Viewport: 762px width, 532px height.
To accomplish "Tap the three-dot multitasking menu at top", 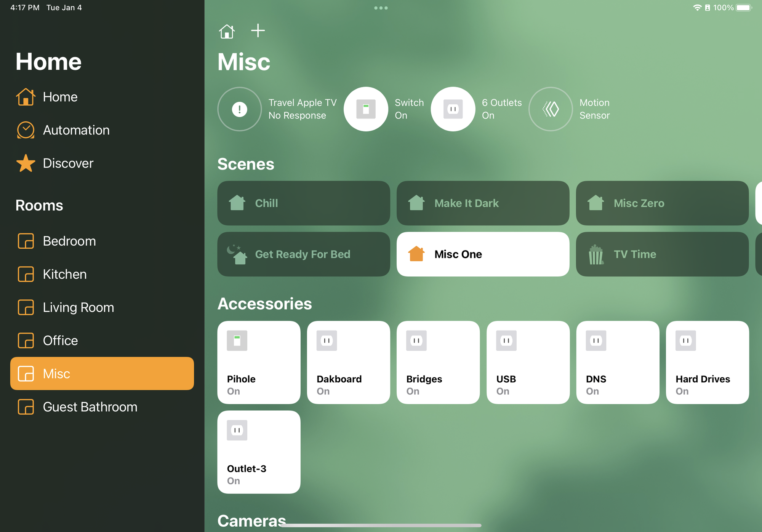I will [x=381, y=8].
